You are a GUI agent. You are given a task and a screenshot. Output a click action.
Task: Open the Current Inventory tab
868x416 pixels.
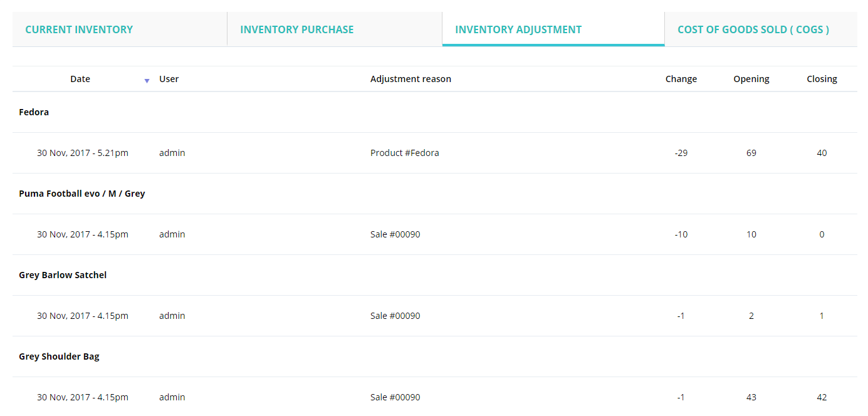pos(79,29)
